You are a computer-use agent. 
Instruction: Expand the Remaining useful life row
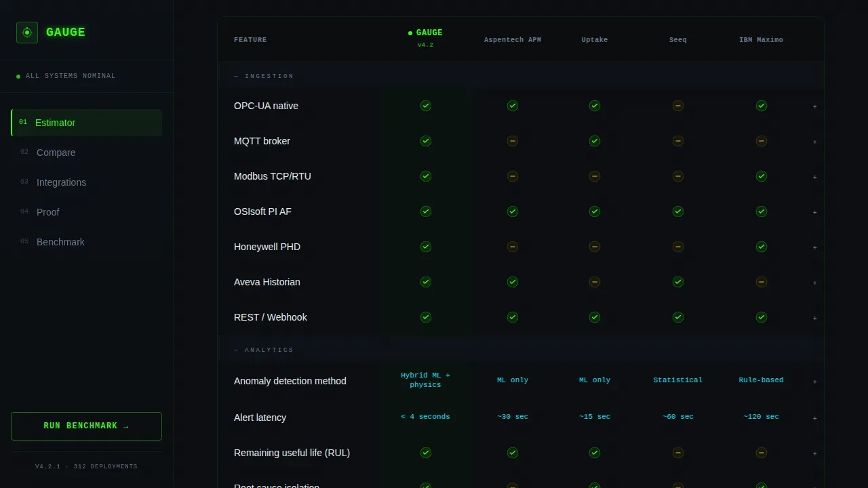[814, 453]
